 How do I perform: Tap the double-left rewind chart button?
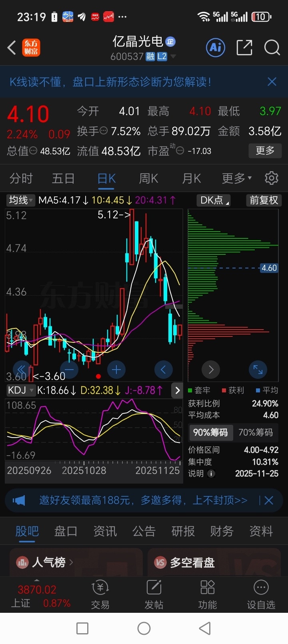(x=22, y=370)
